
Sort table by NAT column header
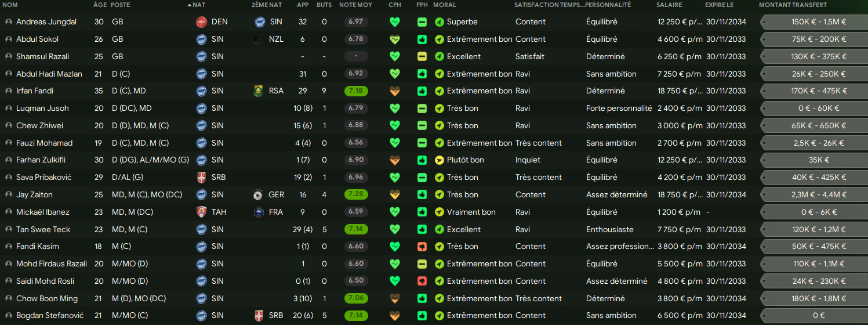(x=199, y=5)
